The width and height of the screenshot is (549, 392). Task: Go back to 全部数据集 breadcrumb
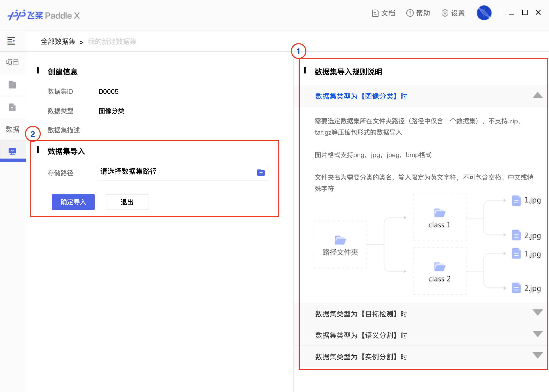(x=58, y=42)
